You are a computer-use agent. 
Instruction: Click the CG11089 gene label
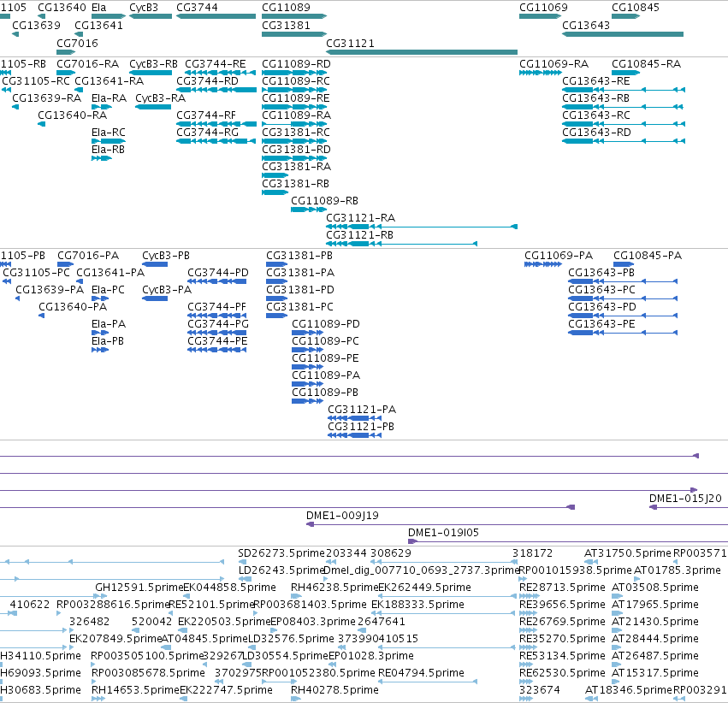pos(286,8)
